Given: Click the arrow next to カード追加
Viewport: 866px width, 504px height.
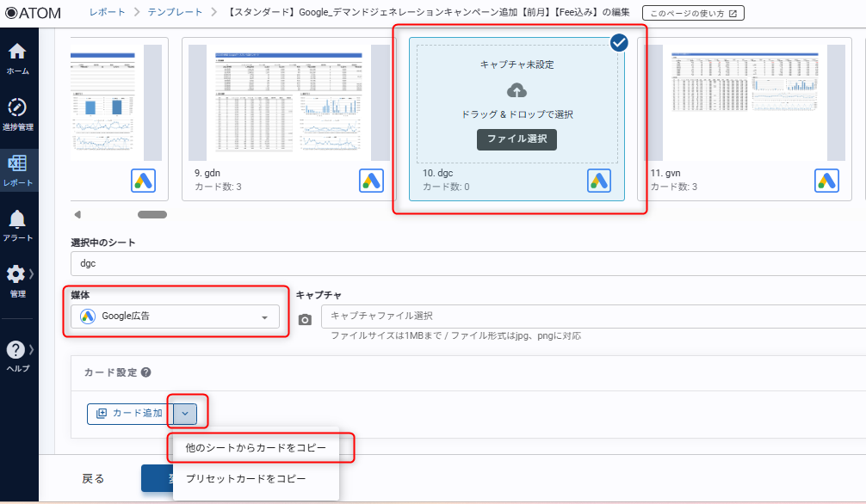Looking at the screenshot, I should [185, 414].
